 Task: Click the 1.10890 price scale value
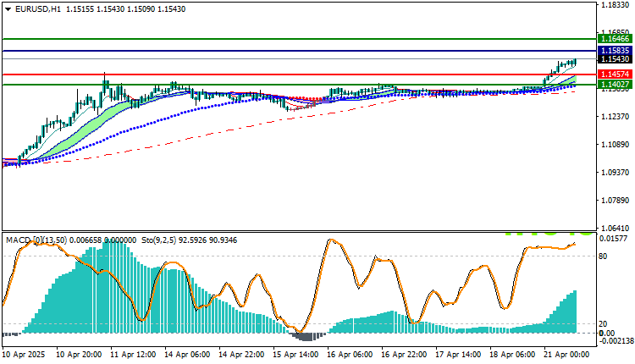pyautogui.click(x=616, y=145)
